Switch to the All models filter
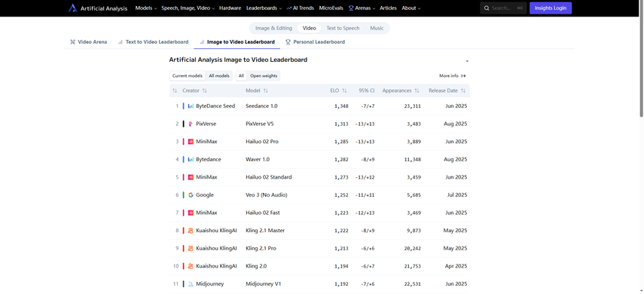The height and width of the screenshot is (294, 644). coord(219,75)
